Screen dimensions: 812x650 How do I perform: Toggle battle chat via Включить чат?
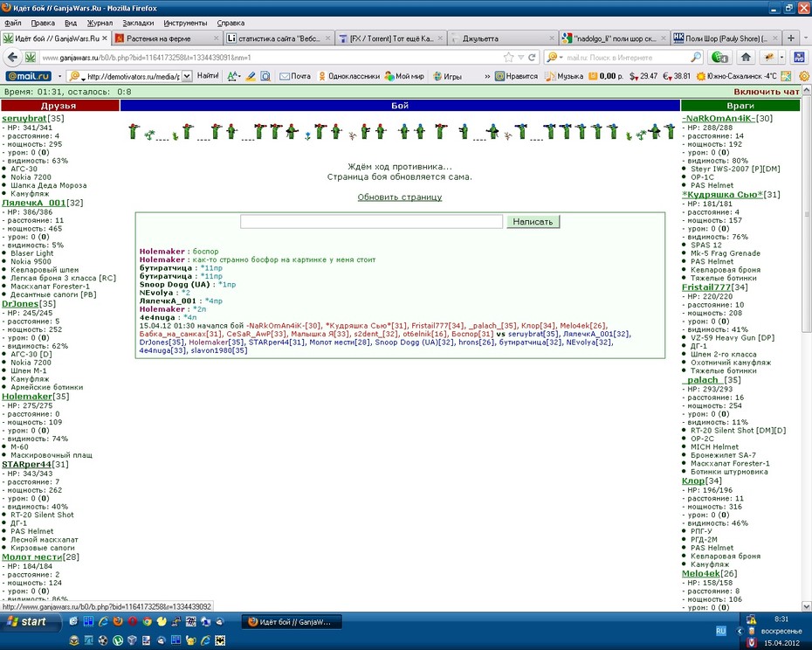coord(767,92)
